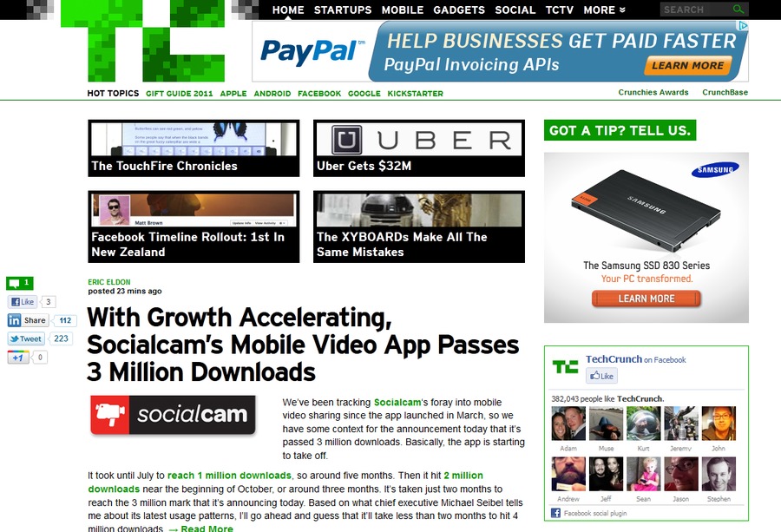Click the green search magnifier icon
Screen dimensions: 781x532
point(738,9)
